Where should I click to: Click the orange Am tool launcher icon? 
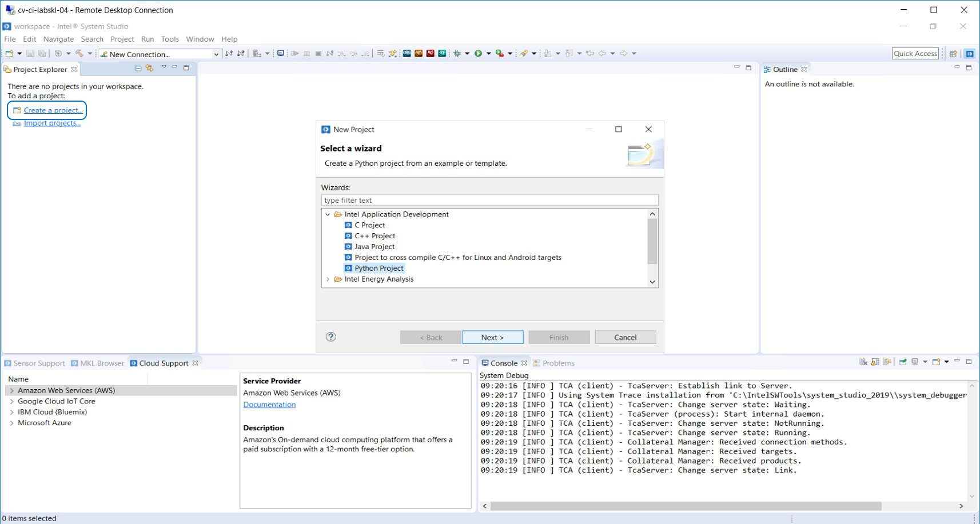tap(419, 54)
